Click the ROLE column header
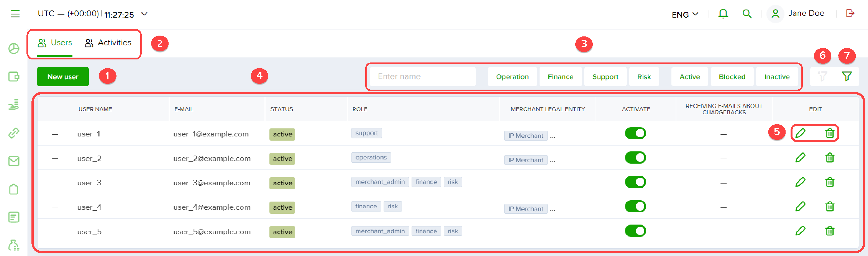 click(x=360, y=109)
